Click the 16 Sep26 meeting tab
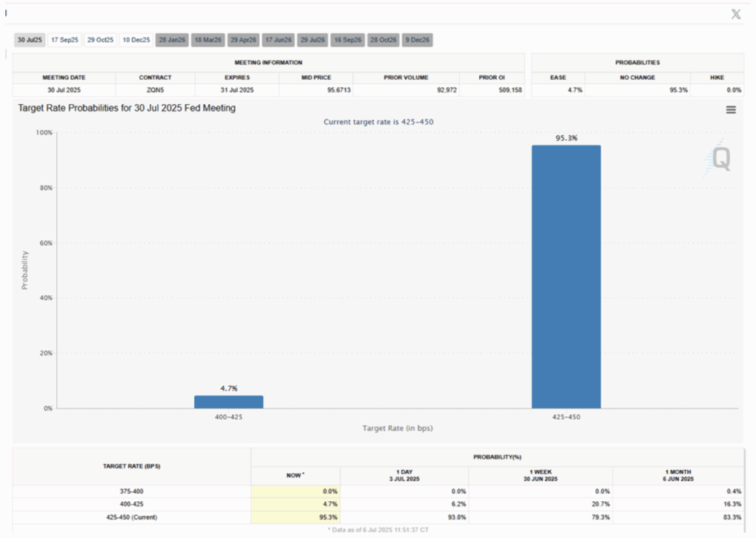Viewport: 756px width, 538px height. pyautogui.click(x=348, y=40)
